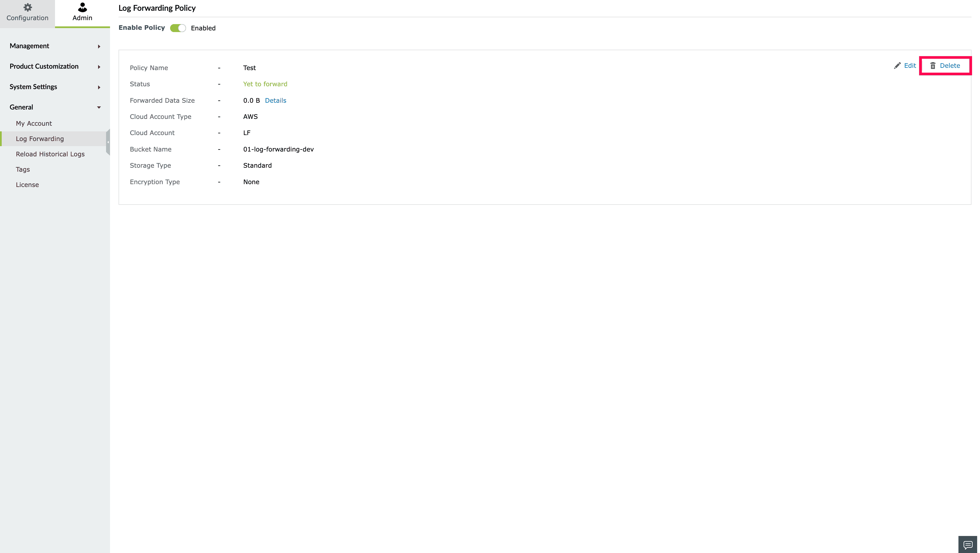Collapse the sidebar using handle arrow
Viewport: 980px width, 553px height.
[108, 142]
